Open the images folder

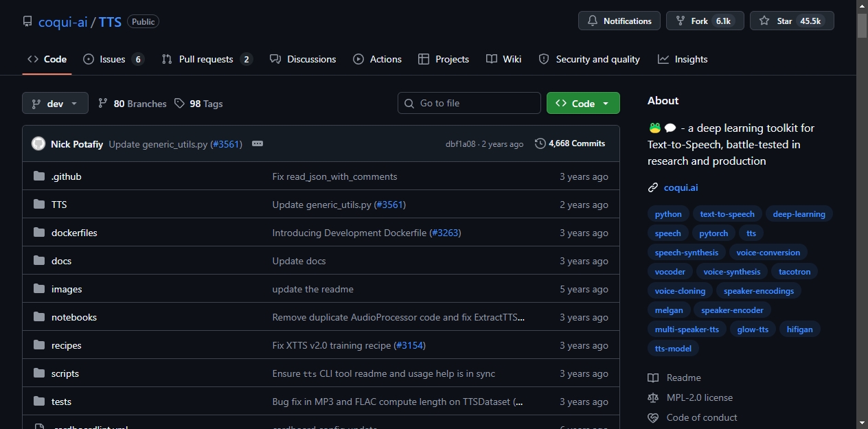pyautogui.click(x=67, y=289)
